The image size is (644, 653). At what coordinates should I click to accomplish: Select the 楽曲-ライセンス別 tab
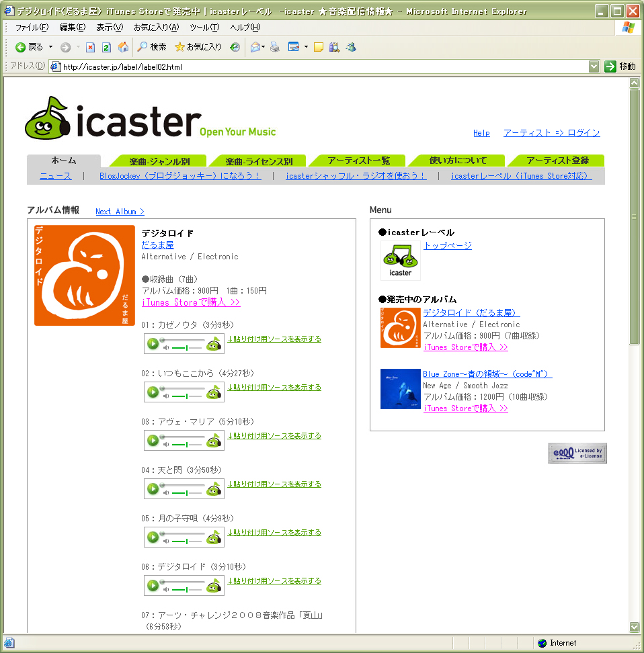coord(259,161)
